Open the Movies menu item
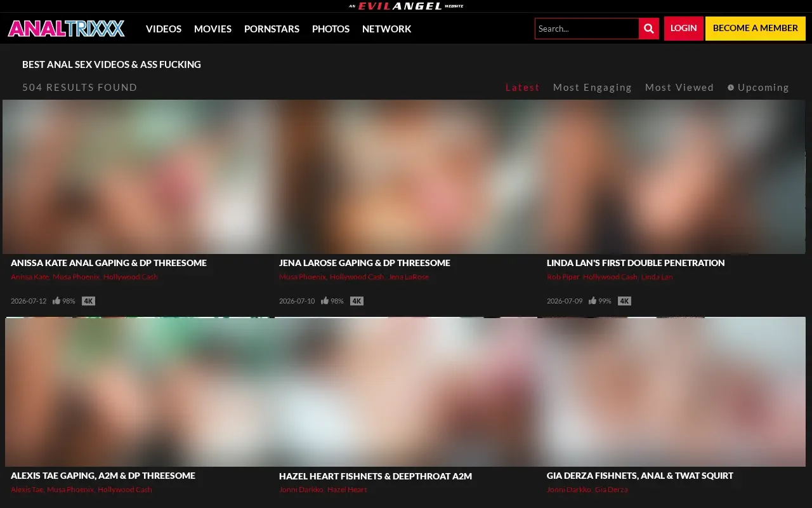Screen dimensions: 812x508 (x=213, y=29)
